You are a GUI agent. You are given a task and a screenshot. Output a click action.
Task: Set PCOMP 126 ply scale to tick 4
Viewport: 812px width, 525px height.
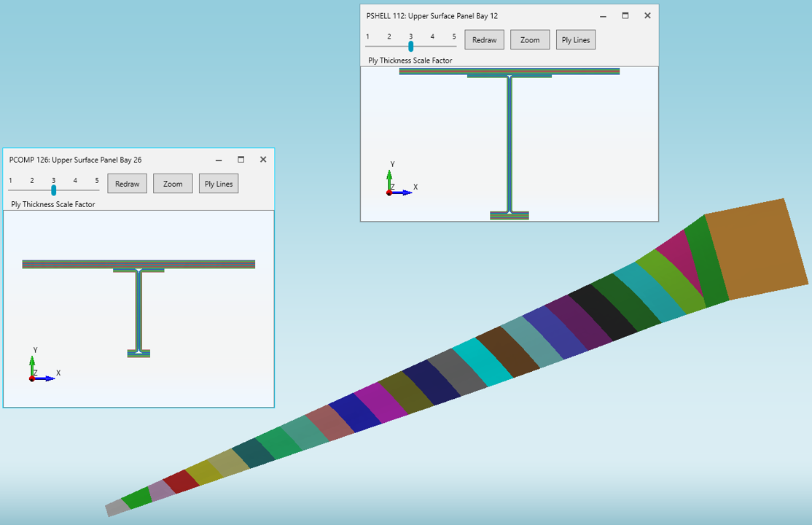75,180
